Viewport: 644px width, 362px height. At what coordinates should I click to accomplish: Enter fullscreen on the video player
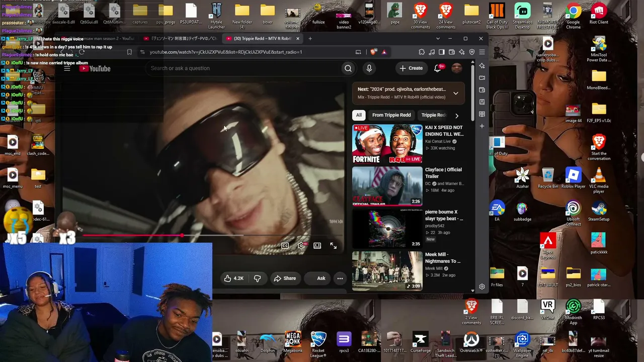pos(333,245)
